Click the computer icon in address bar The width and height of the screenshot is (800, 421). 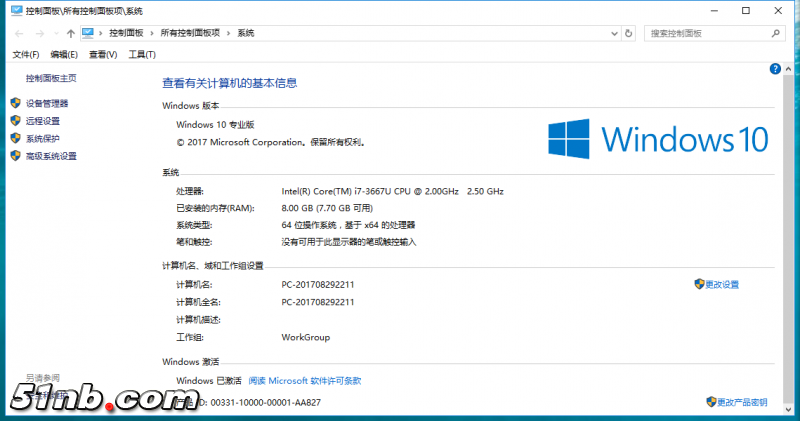[x=88, y=33]
